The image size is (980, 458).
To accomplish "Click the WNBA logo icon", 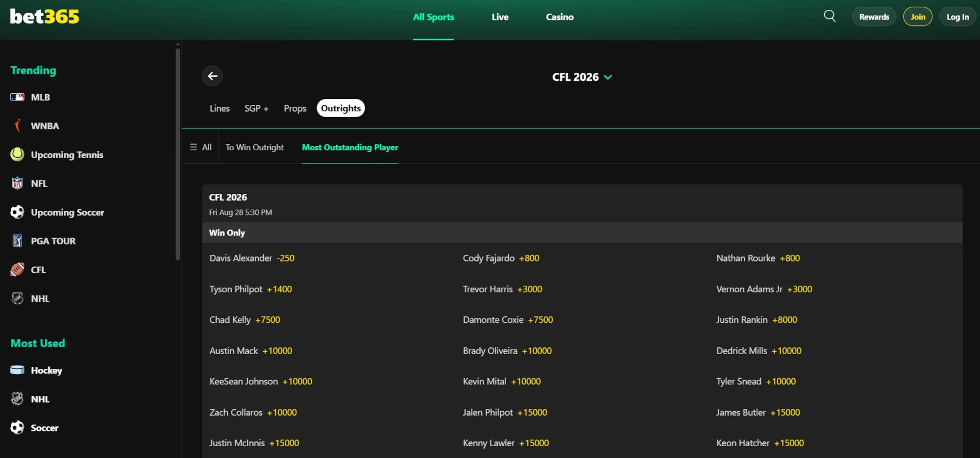I will coord(17,126).
